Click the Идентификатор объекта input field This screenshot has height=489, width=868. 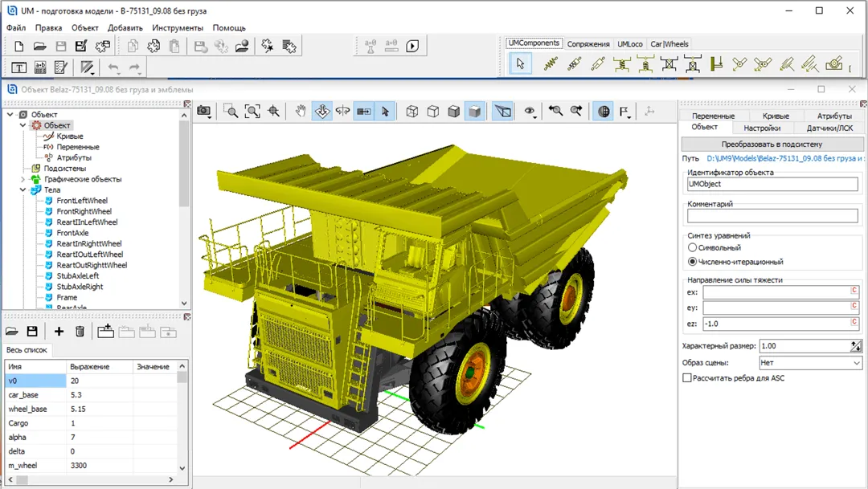tap(772, 184)
